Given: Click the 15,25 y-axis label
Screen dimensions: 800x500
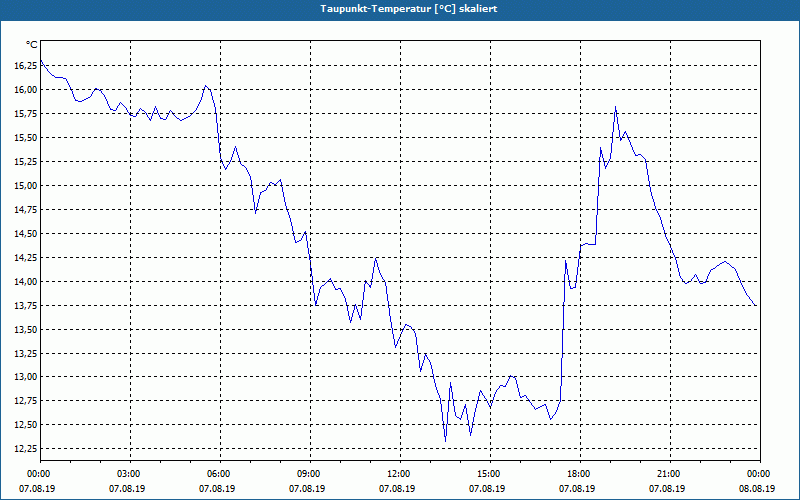Looking at the screenshot, I should point(26,162).
